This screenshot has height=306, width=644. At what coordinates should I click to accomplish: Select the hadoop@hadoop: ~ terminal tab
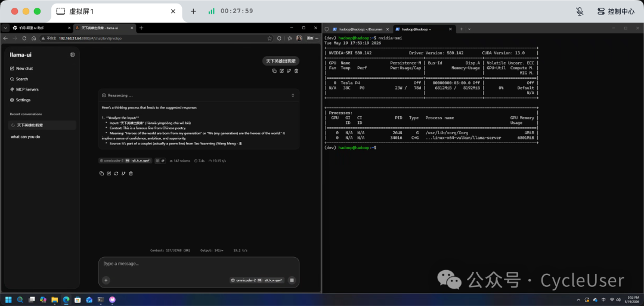pos(424,29)
